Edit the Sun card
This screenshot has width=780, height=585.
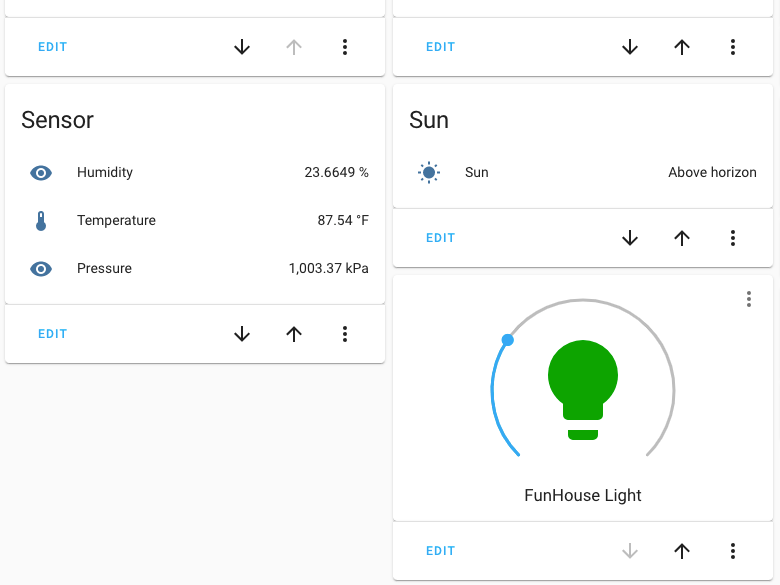(x=441, y=238)
